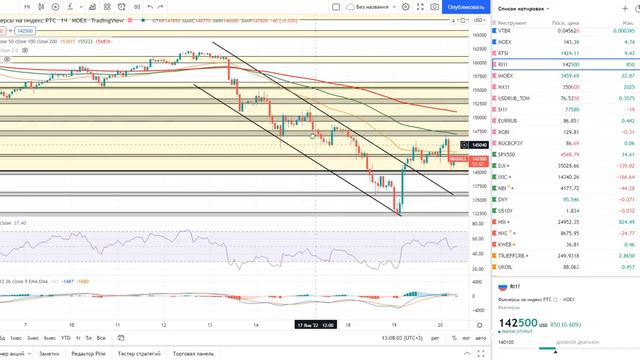Open the indicator templates grid icon

tap(107, 7)
